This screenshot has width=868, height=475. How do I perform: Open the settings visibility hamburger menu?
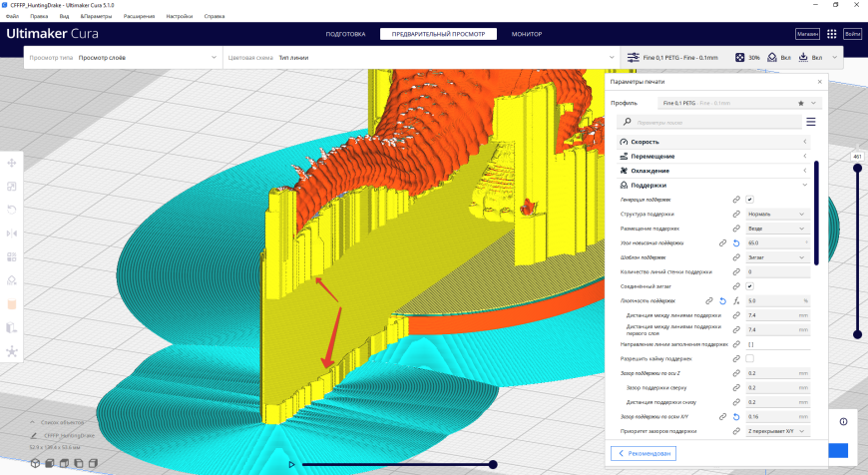[810, 122]
